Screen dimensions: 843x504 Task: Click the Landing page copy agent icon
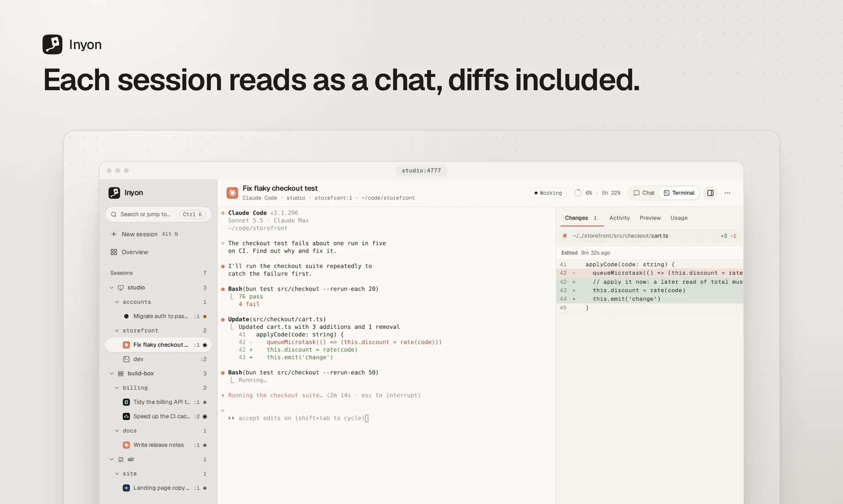(126, 488)
